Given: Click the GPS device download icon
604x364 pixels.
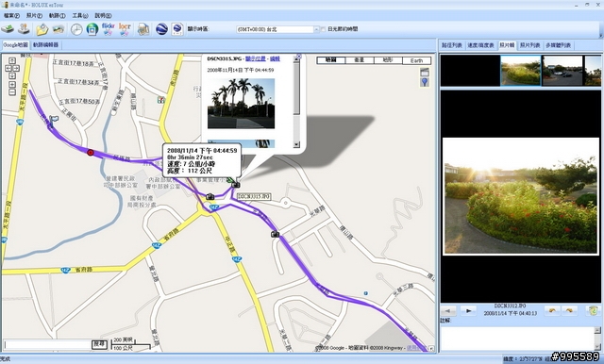Looking at the screenshot, I should pos(8,29).
